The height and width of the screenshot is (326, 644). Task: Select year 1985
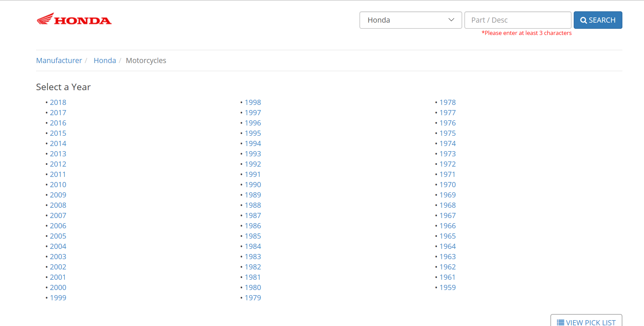point(253,236)
